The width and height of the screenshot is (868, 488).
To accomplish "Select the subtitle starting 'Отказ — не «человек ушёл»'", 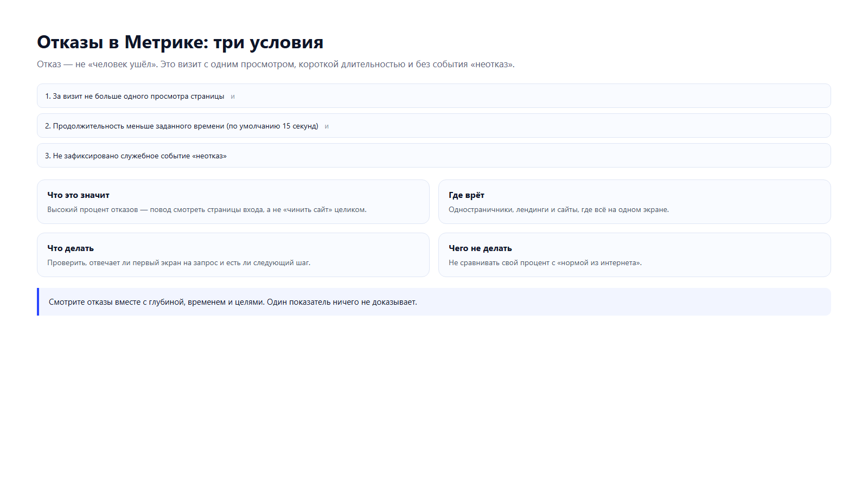I will (x=276, y=64).
